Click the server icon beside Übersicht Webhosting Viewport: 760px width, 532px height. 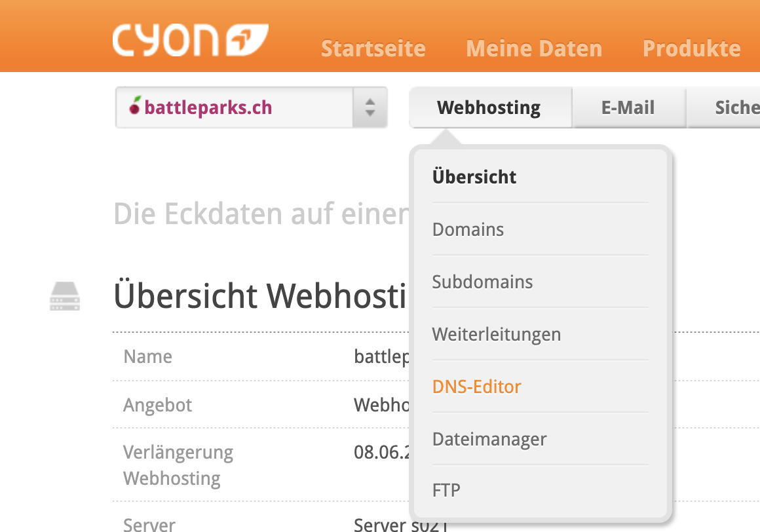pos(64,296)
